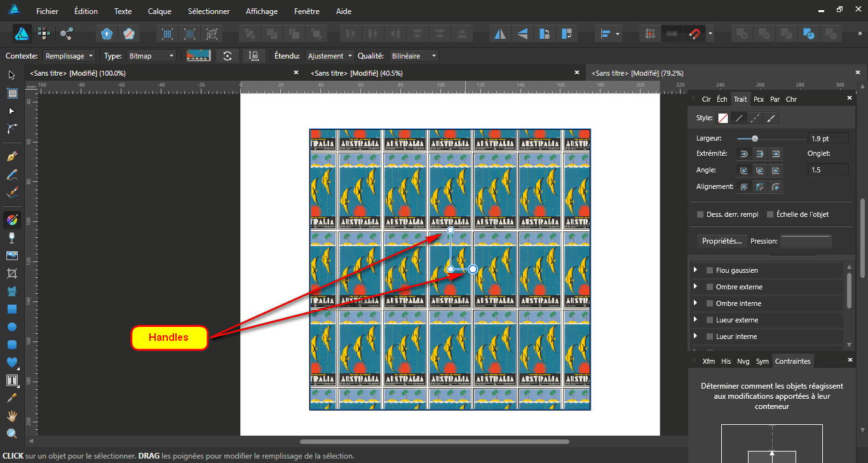The width and height of the screenshot is (868, 463).
Task: Open the Étendu Ajustement dropdown
Action: point(330,56)
